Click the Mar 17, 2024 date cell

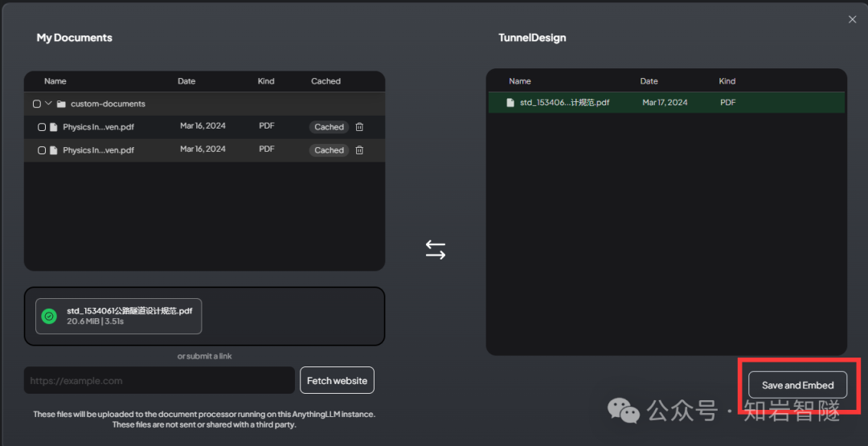(x=665, y=102)
